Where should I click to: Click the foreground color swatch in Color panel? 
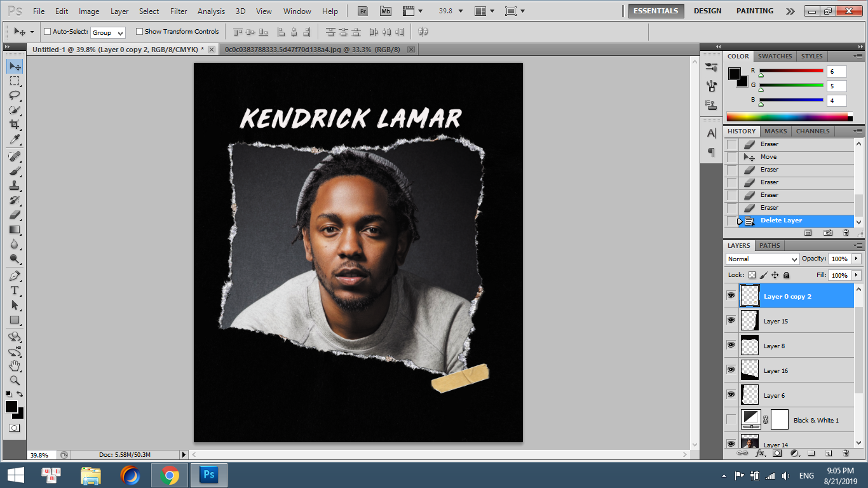pyautogui.click(x=734, y=73)
